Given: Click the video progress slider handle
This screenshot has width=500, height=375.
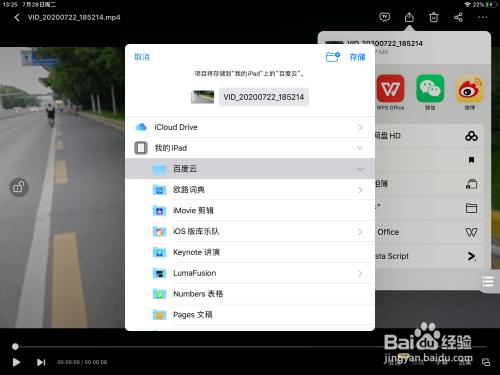Looking at the screenshot, I should 15,347.
